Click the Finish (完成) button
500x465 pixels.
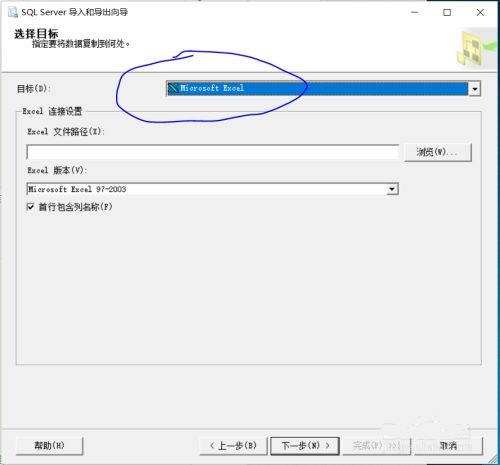point(377,446)
